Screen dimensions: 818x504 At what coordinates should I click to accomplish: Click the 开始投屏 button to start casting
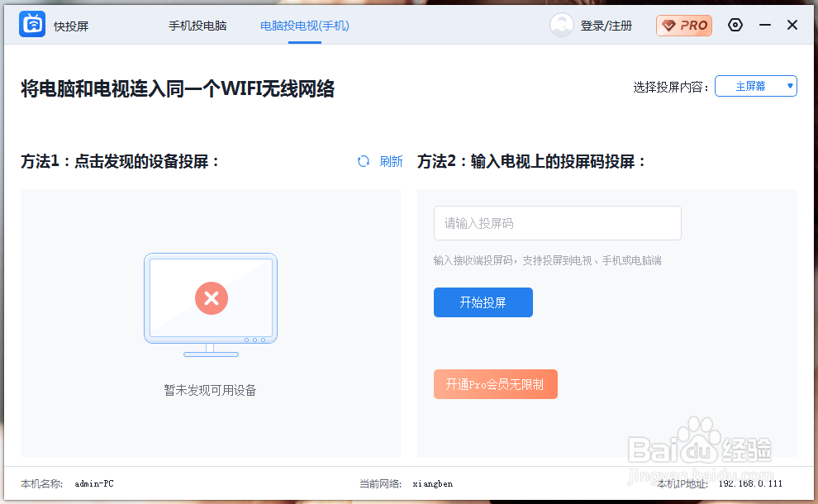point(483,302)
